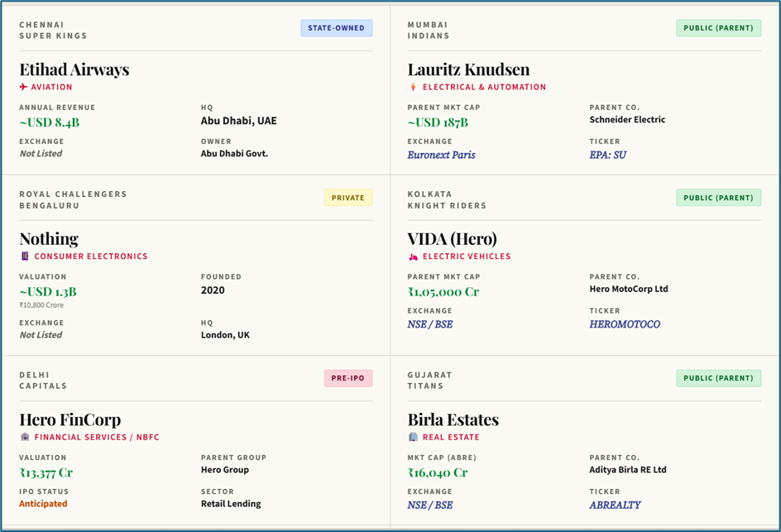
Task: Click the phone icon beside Consumer Electronics
Action: point(24,256)
